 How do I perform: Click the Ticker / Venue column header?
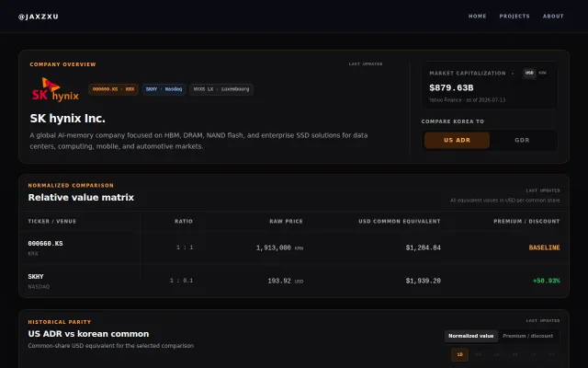click(52, 221)
